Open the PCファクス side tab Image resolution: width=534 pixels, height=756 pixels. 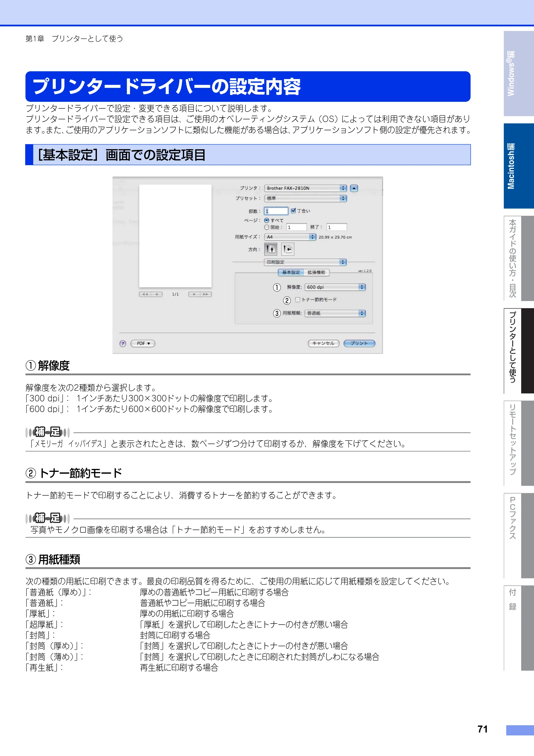519,536
